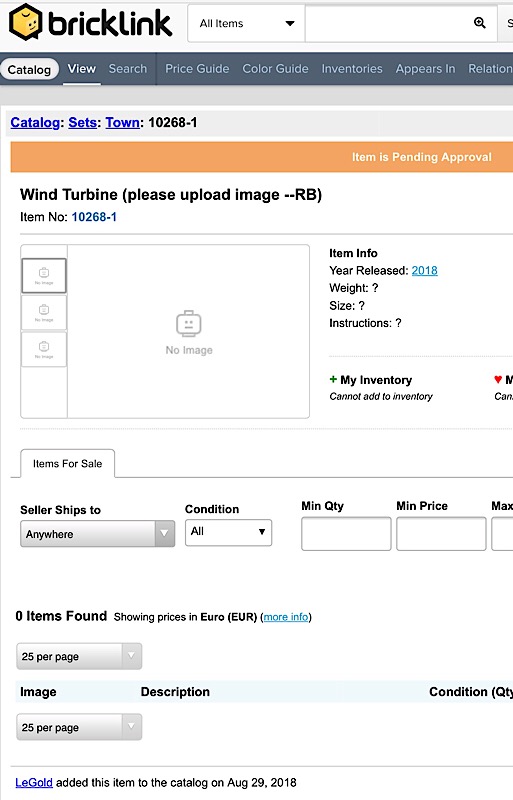
Task: Open the All Items category dropdown
Action: pos(247,23)
